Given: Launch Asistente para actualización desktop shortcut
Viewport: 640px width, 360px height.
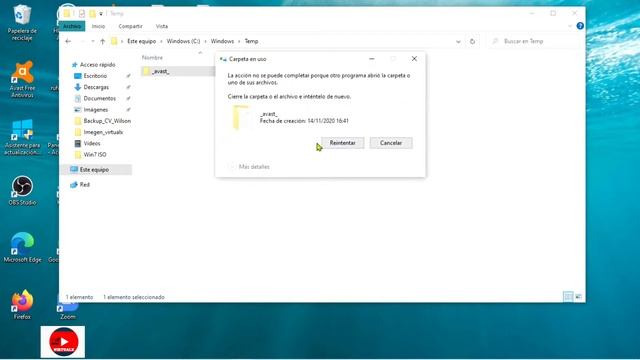Looking at the screenshot, I should [x=22, y=137].
